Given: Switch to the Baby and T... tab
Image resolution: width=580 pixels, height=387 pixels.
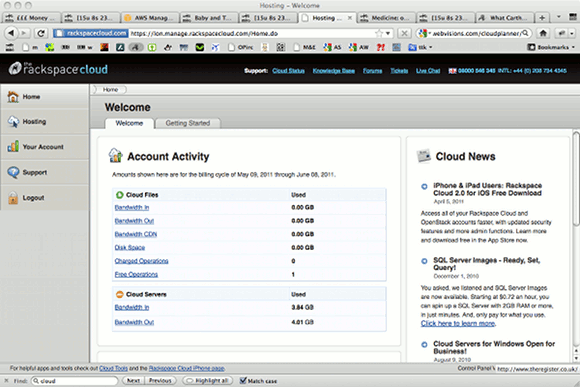Looking at the screenshot, I should (x=209, y=18).
